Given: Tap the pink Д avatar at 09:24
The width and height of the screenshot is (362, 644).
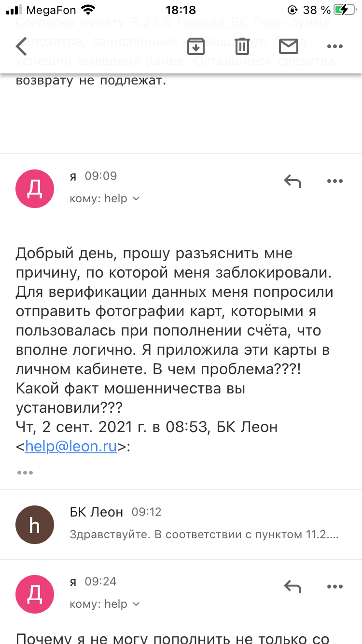Looking at the screenshot, I should (x=35, y=594).
